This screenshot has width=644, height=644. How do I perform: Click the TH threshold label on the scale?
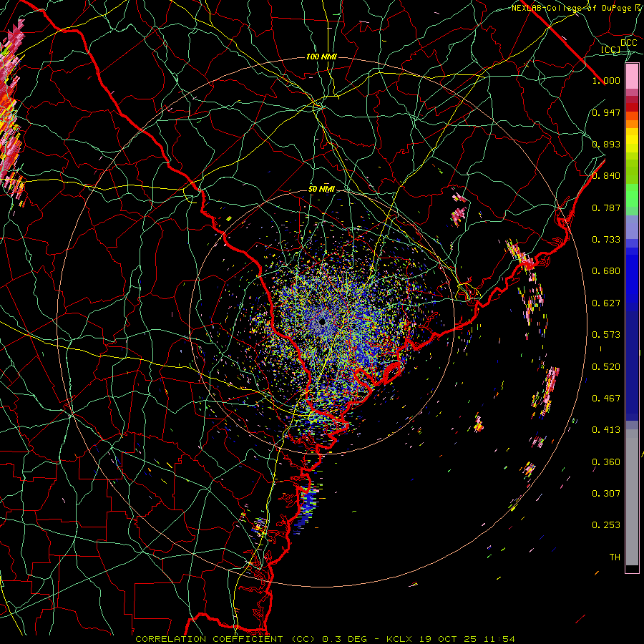(x=615, y=557)
